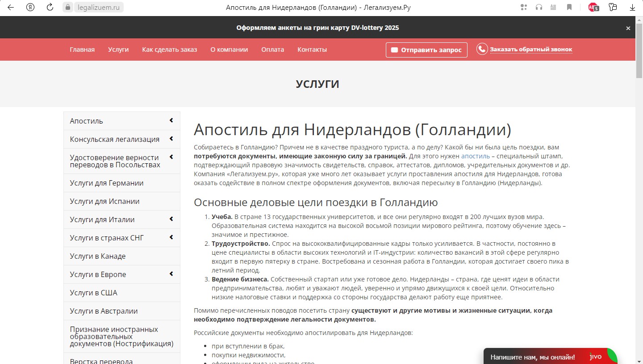Click the list item при вступлении в брак
Screen dimensions: 643x364
248,346
